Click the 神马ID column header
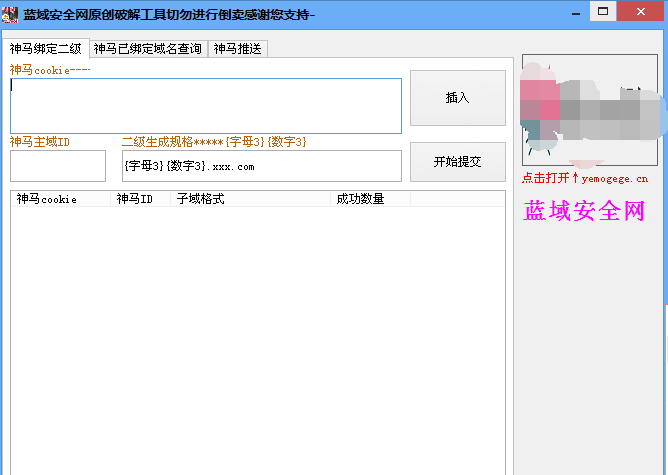 [x=140, y=199]
